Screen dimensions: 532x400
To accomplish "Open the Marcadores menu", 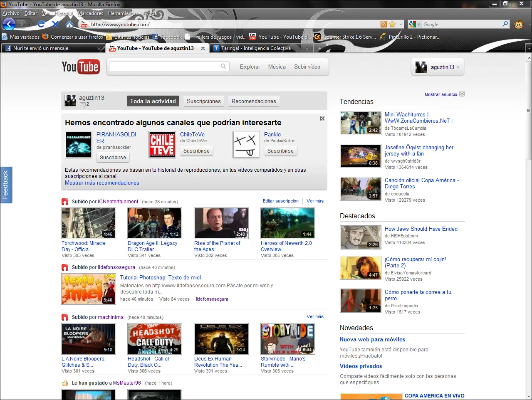I will click(90, 13).
